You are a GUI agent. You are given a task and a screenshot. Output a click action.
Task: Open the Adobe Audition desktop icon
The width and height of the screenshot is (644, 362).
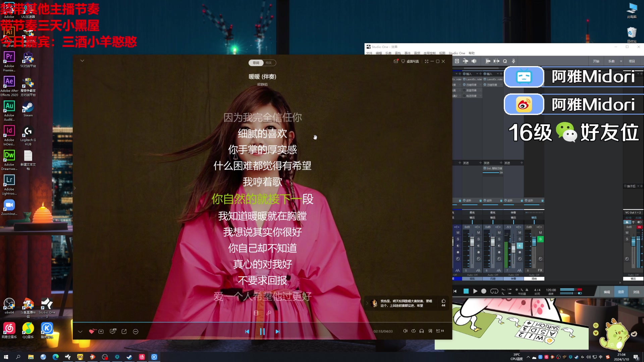[x=9, y=111]
